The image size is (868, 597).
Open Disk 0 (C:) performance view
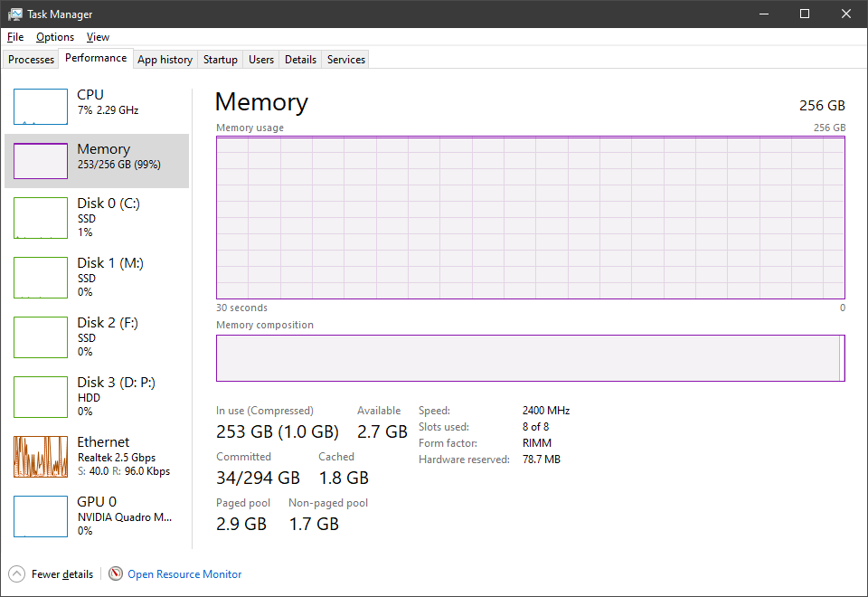tap(97, 218)
